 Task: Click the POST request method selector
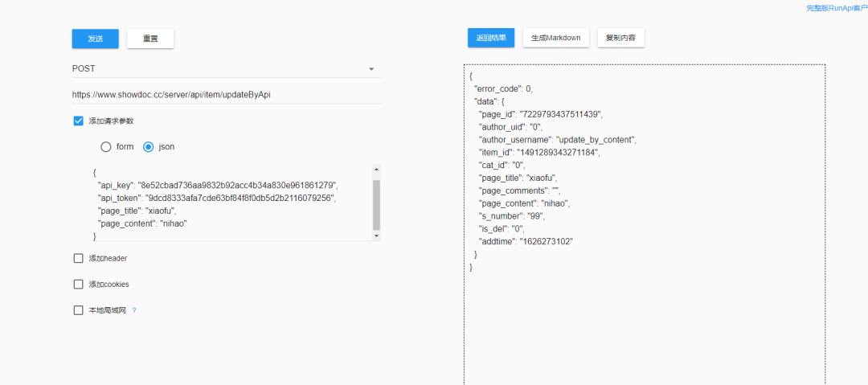pos(217,69)
